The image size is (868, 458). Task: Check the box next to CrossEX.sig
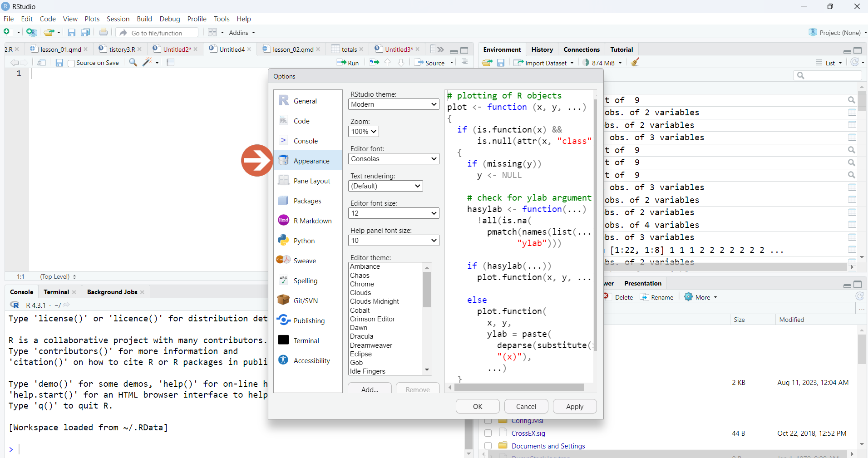(x=488, y=433)
